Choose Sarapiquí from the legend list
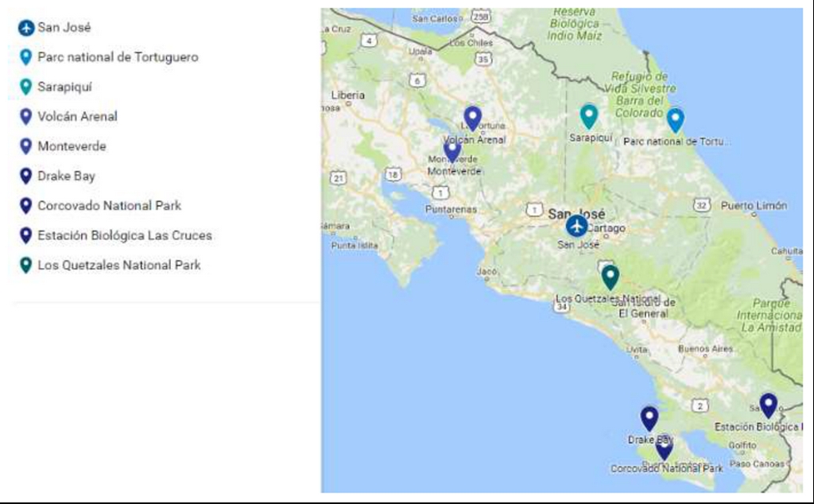This screenshot has height=504, width=814. point(64,87)
